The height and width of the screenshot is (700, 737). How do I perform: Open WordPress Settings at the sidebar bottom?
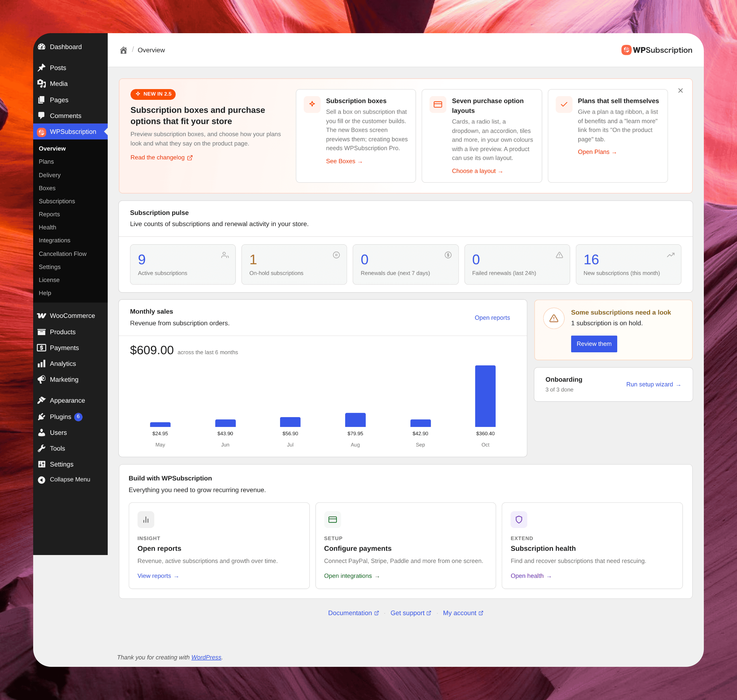point(71,464)
